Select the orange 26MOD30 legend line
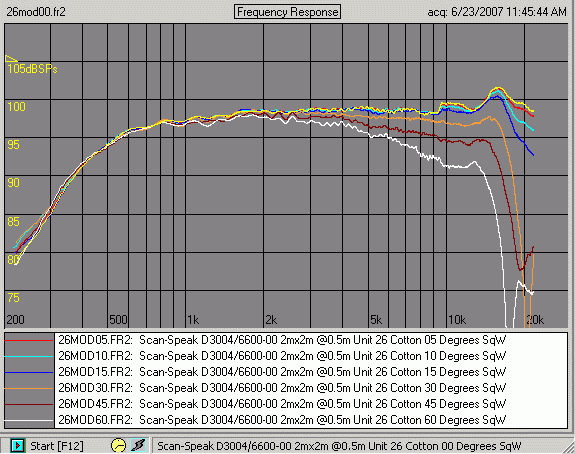This screenshot has width=575, height=454. (x=29, y=388)
